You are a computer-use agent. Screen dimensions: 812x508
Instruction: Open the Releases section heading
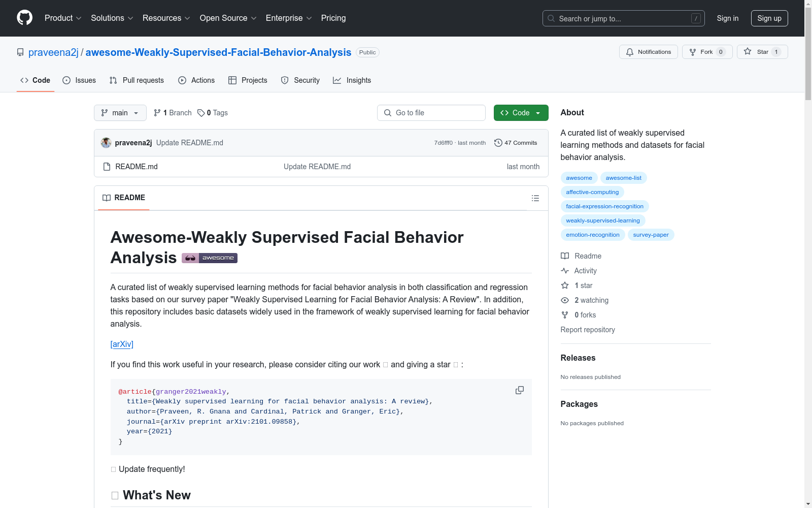tap(578, 358)
